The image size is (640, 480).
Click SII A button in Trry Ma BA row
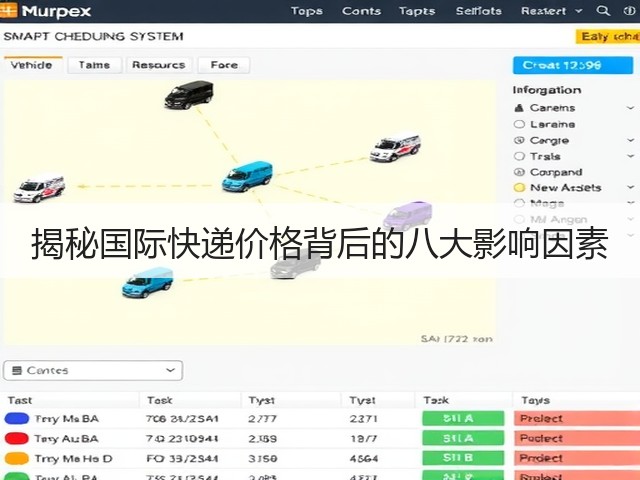(463, 418)
